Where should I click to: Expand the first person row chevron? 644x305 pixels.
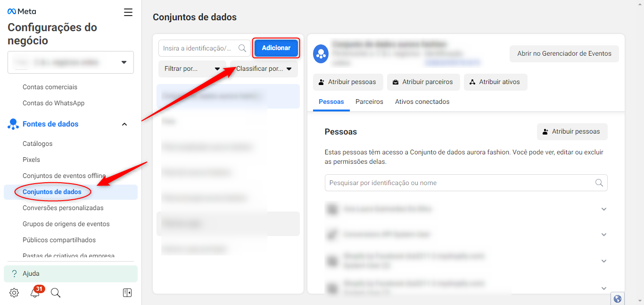[x=604, y=209]
